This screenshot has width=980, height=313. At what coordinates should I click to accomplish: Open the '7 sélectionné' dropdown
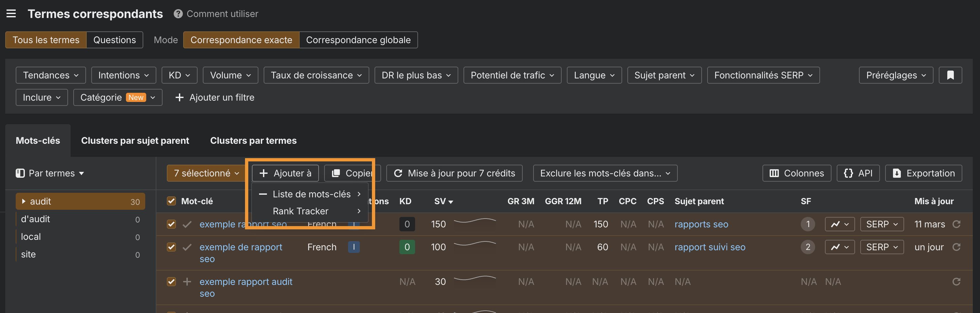coord(205,173)
